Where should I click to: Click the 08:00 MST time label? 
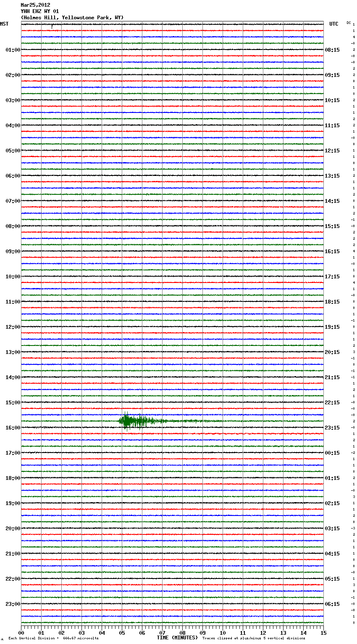coord(13,226)
